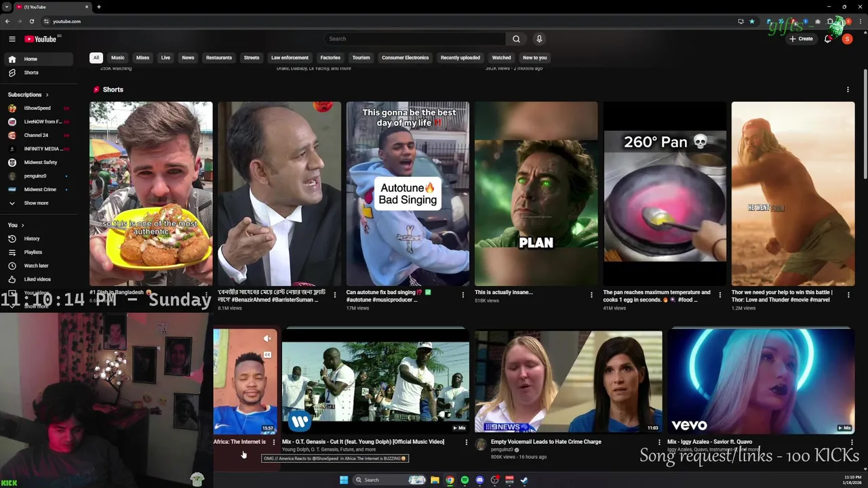Toggle captions on the preview video
The image size is (868, 488).
tap(268, 354)
